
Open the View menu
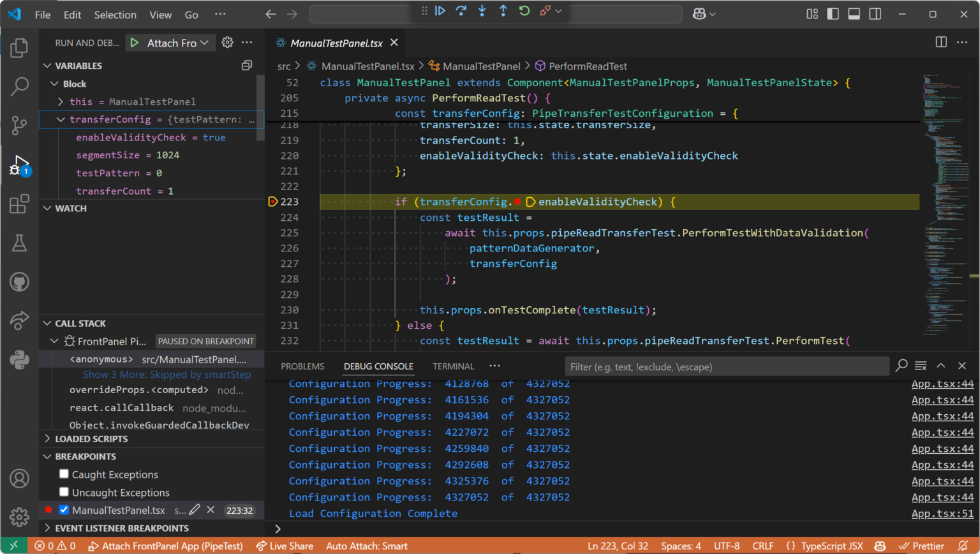[x=160, y=14]
